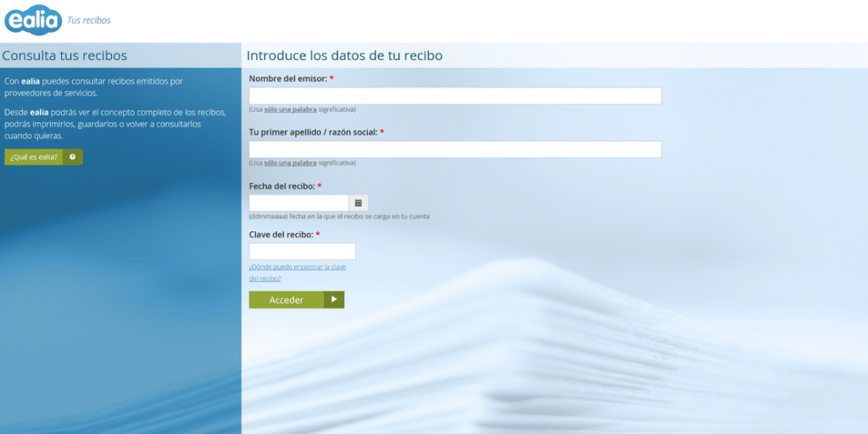Select the Fecha del recibo input box
The width and height of the screenshot is (868, 434).
[298, 203]
